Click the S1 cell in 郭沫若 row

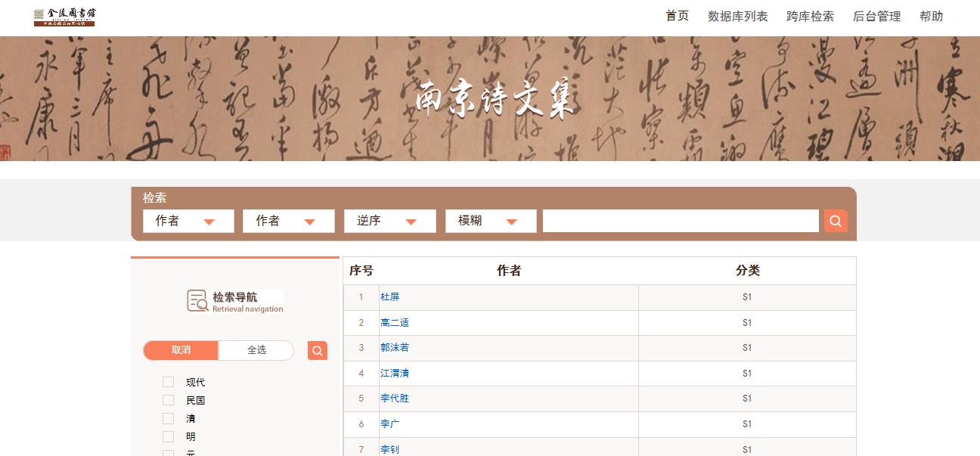pyautogui.click(x=747, y=348)
